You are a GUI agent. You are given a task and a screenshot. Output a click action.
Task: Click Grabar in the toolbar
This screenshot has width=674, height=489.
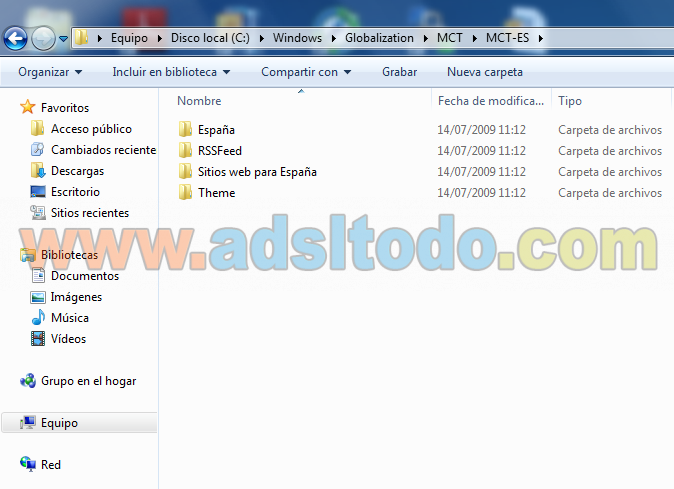pos(399,72)
